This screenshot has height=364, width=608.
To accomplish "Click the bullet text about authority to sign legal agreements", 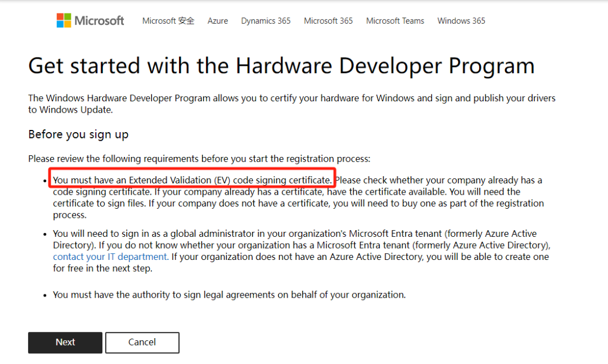I will click(229, 294).
